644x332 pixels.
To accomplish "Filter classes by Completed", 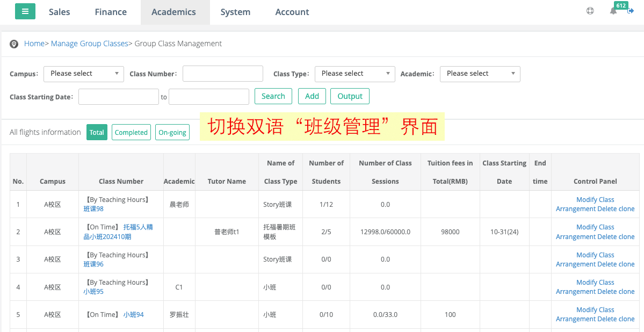I will coord(131,132).
